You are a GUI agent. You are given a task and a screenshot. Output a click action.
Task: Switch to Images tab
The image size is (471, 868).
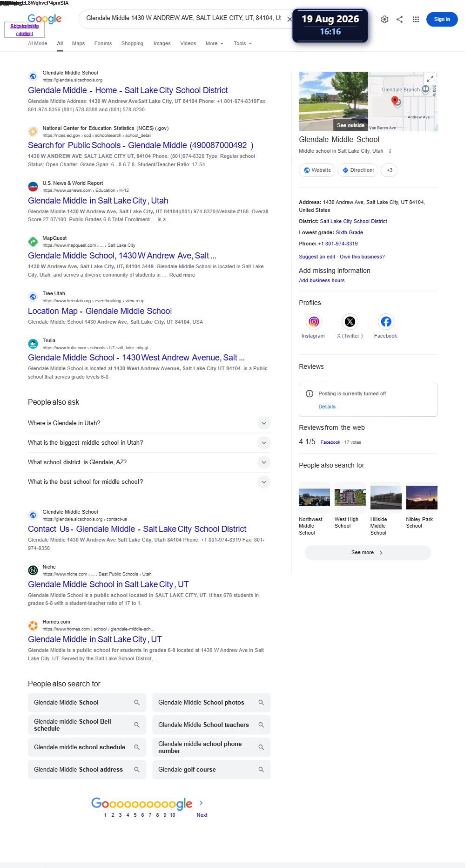(162, 44)
